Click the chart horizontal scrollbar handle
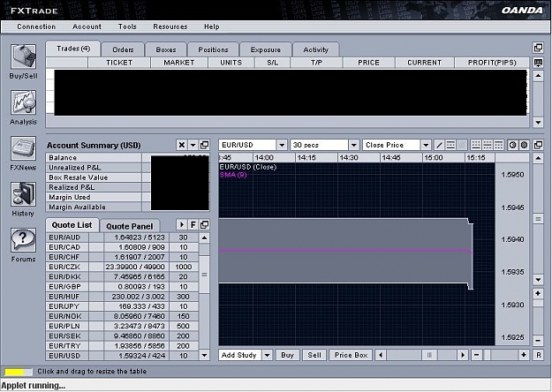552x392 pixels. (x=429, y=355)
